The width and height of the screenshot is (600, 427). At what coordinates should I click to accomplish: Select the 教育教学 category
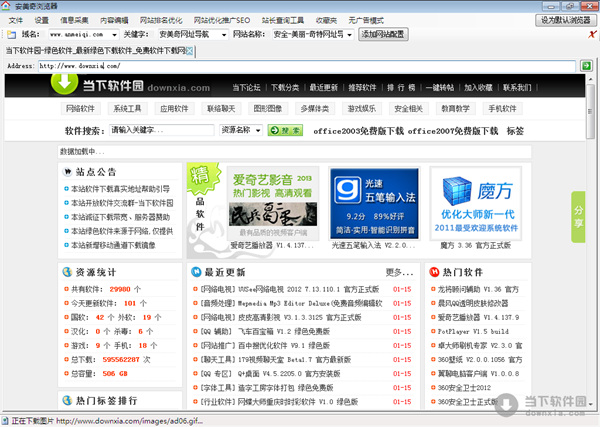coord(455,109)
